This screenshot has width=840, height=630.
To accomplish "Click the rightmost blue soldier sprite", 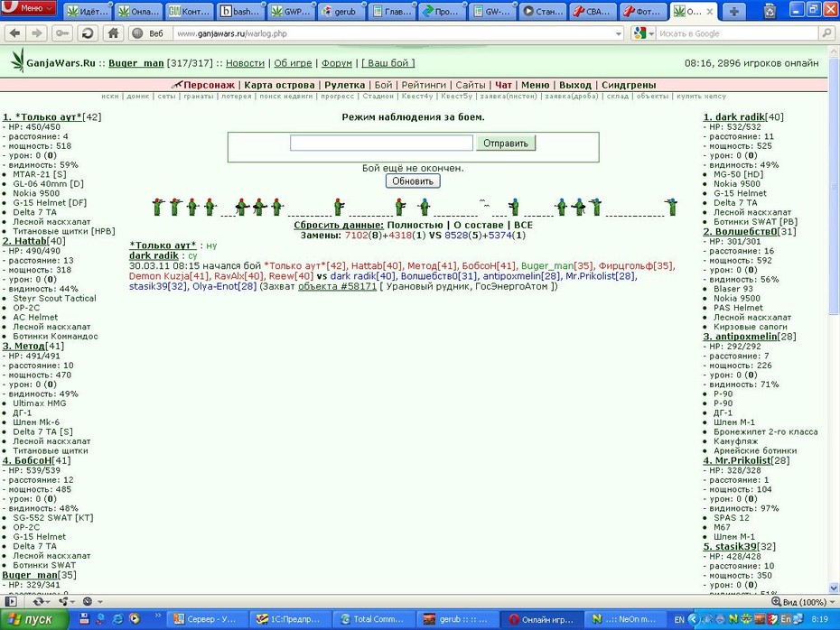I will (672, 207).
